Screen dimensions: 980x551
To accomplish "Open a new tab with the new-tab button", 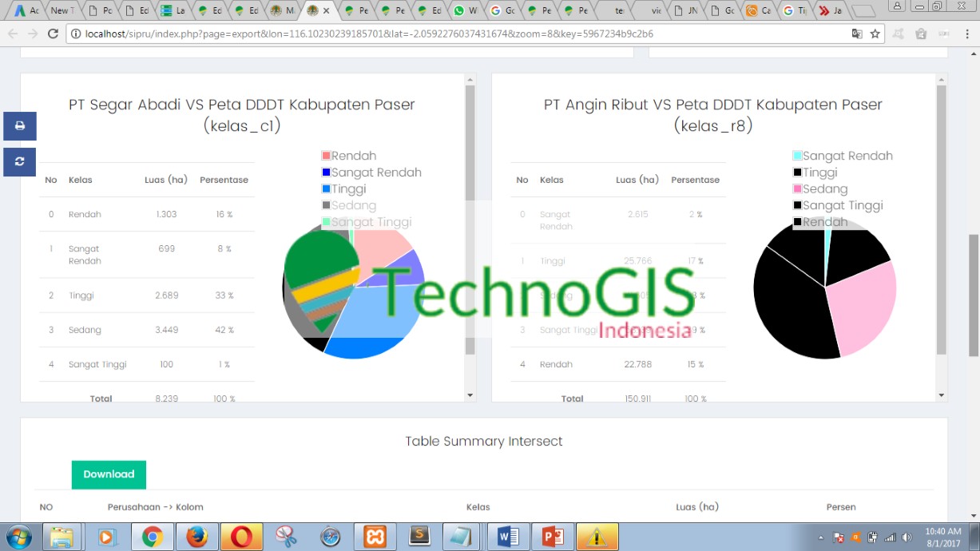I will tap(863, 11).
